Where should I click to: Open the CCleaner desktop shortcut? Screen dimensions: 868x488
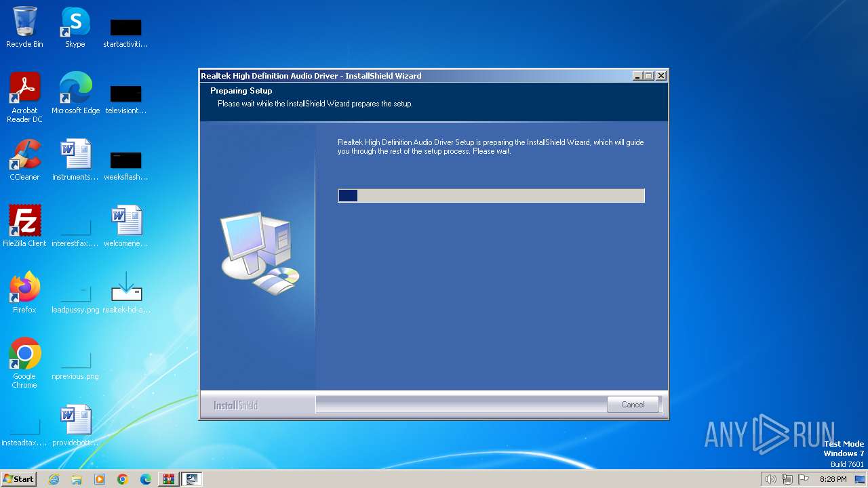click(x=24, y=160)
